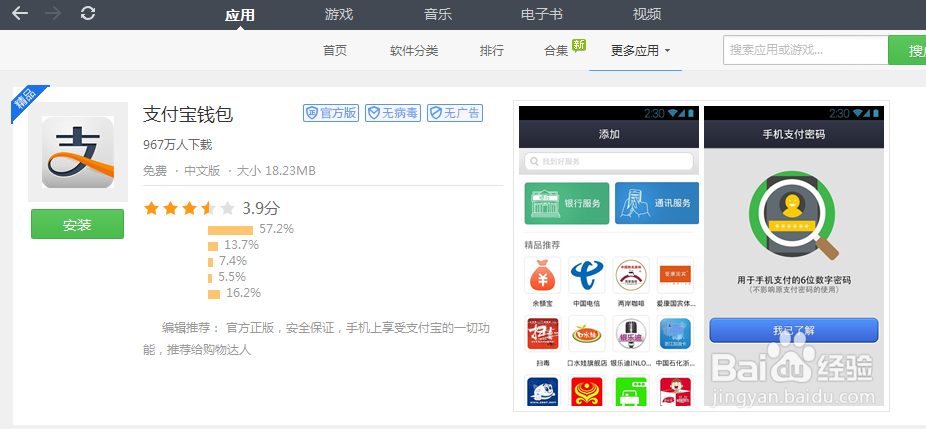Screen dimensions: 926x429
Task: Open the 支付宝钱包 app icon
Action: coord(77,152)
